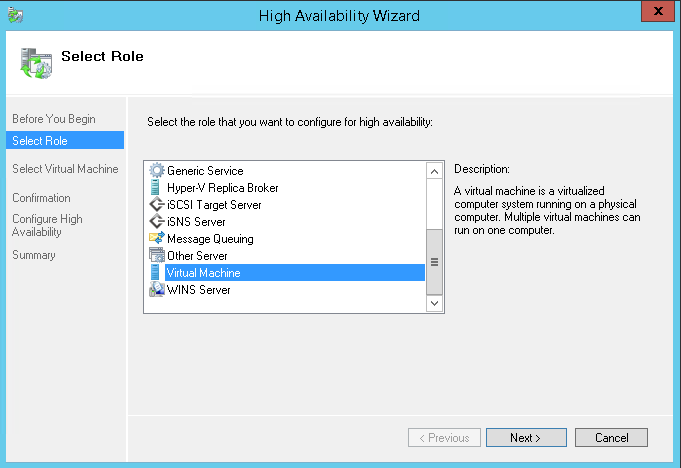Click the iSNS Server icon
The height and width of the screenshot is (468, 681).
pyautogui.click(x=156, y=221)
